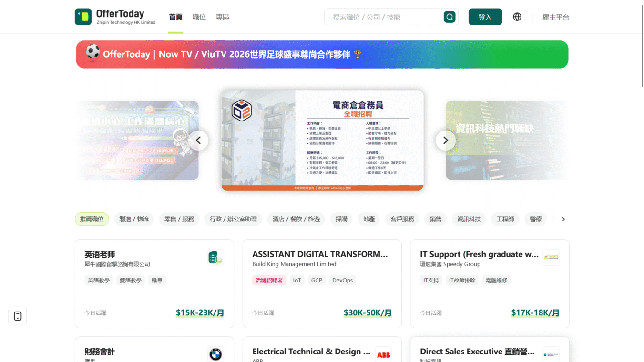644x362 pixels.
Task: Open the 專區 tab
Action: pos(223,17)
